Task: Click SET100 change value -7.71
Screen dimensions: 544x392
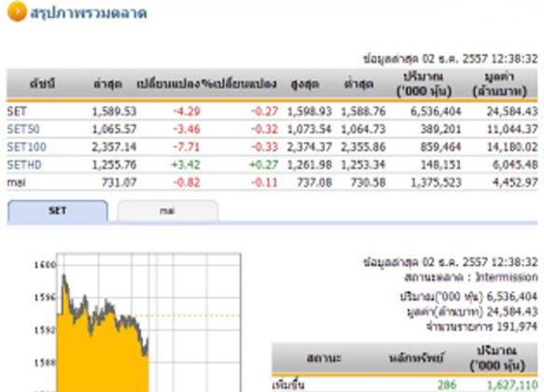Action: (187, 147)
